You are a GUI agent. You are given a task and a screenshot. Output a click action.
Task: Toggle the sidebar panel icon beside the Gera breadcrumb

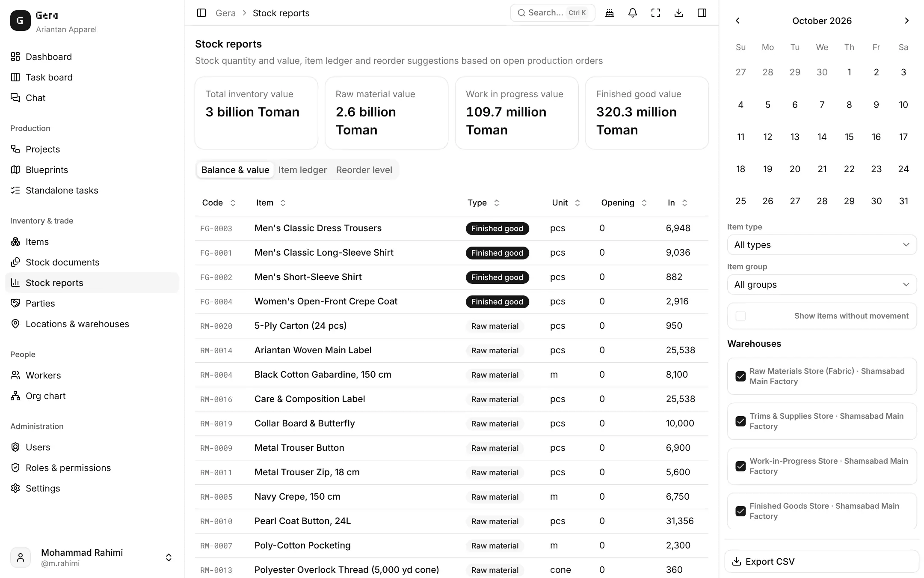(x=201, y=13)
